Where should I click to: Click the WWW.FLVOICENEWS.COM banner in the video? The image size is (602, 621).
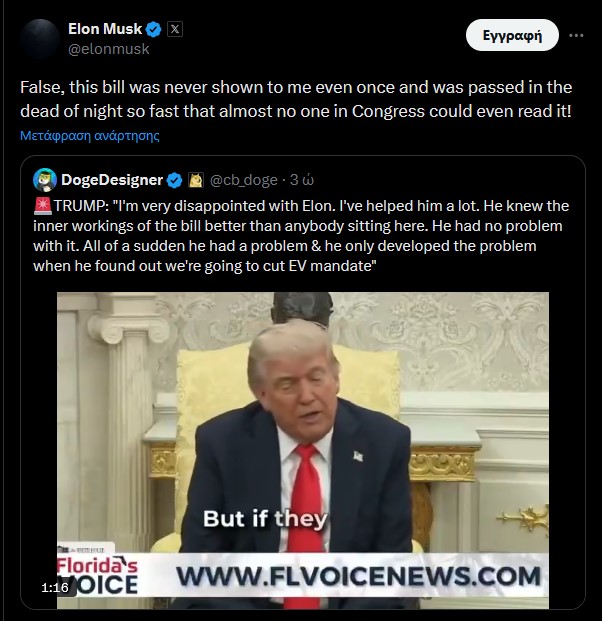[x=358, y=576]
